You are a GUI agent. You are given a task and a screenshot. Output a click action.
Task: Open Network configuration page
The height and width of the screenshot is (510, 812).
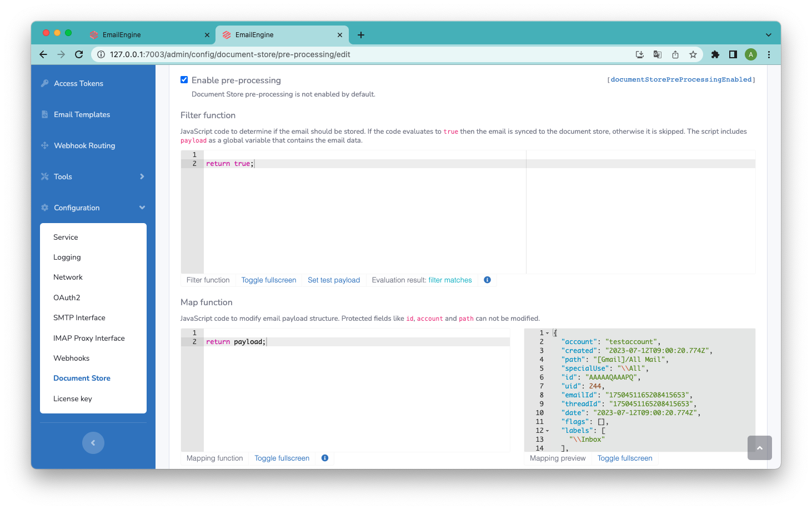(x=68, y=277)
